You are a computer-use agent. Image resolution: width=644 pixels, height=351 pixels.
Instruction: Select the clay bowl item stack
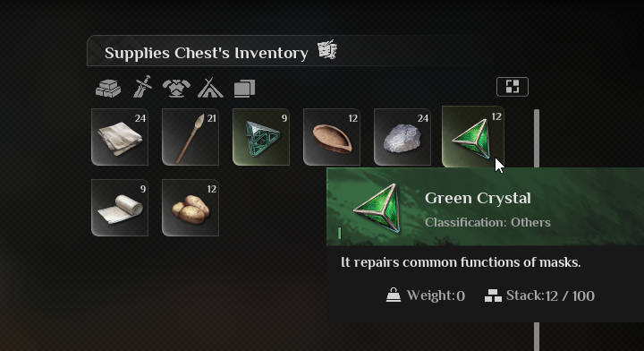[332, 137]
